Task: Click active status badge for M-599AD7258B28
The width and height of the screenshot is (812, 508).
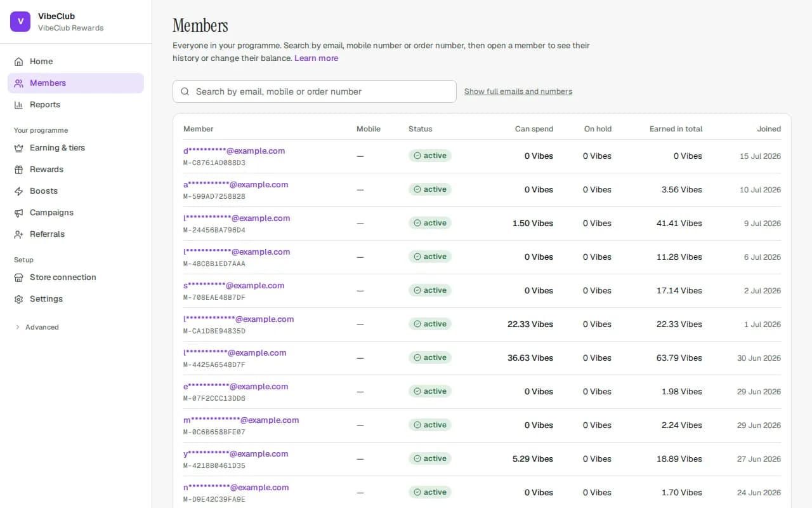Action: coord(430,189)
